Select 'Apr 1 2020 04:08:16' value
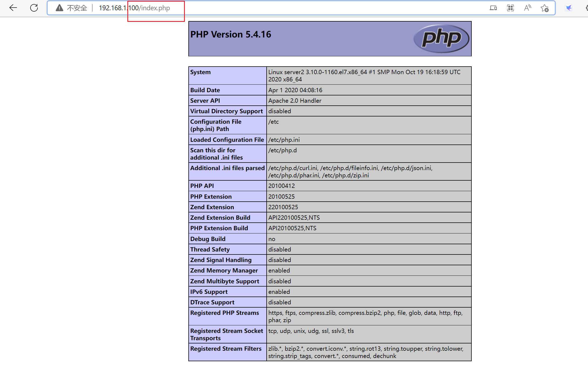 [295, 90]
